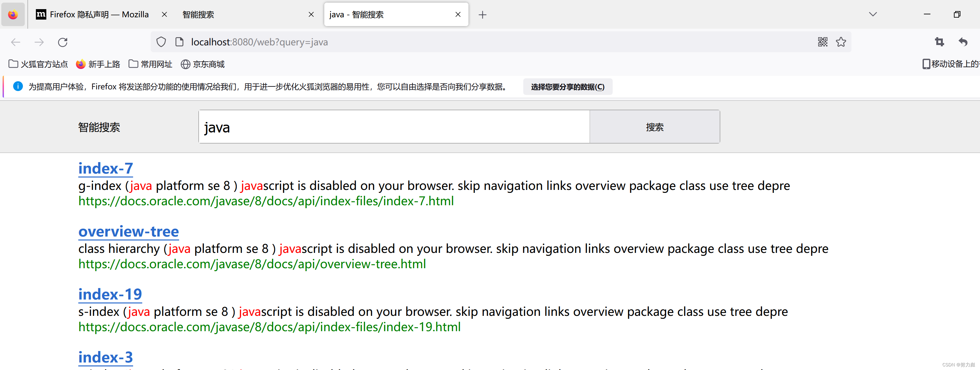View site information page icon

point(179,42)
